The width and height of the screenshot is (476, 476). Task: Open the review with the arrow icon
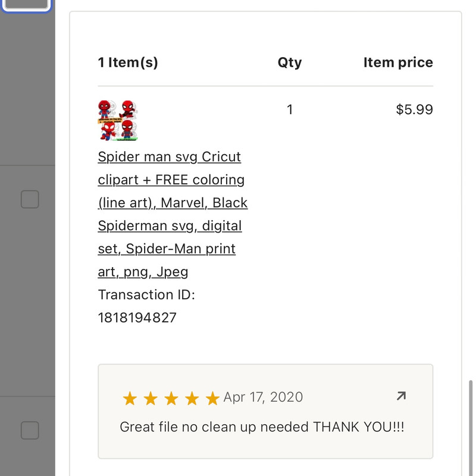pyautogui.click(x=401, y=396)
